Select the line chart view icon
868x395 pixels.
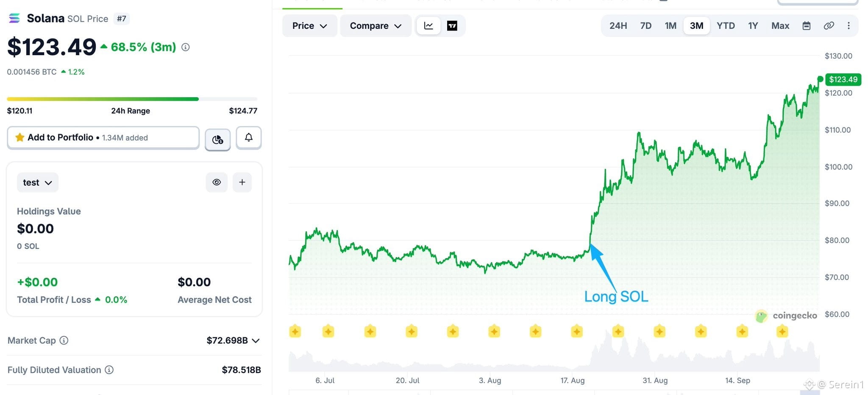(x=428, y=26)
